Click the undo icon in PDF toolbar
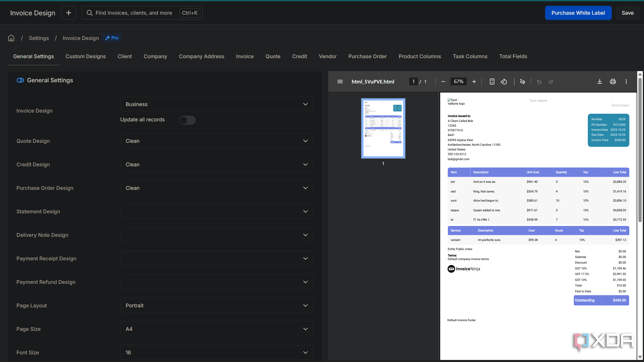 point(539,82)
